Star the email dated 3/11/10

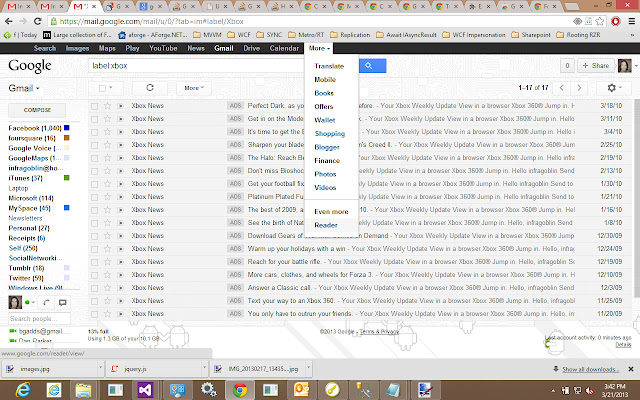point(107,119)
